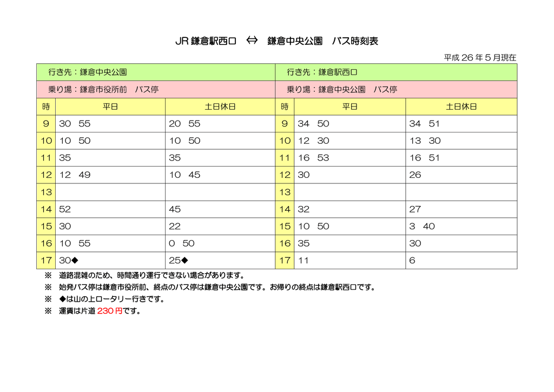Screen dimensions: 554x392
Task: Click "時" header in the 鎌倉中央公園-bound table
Action: pyautogui.click(x=46, y=107)
